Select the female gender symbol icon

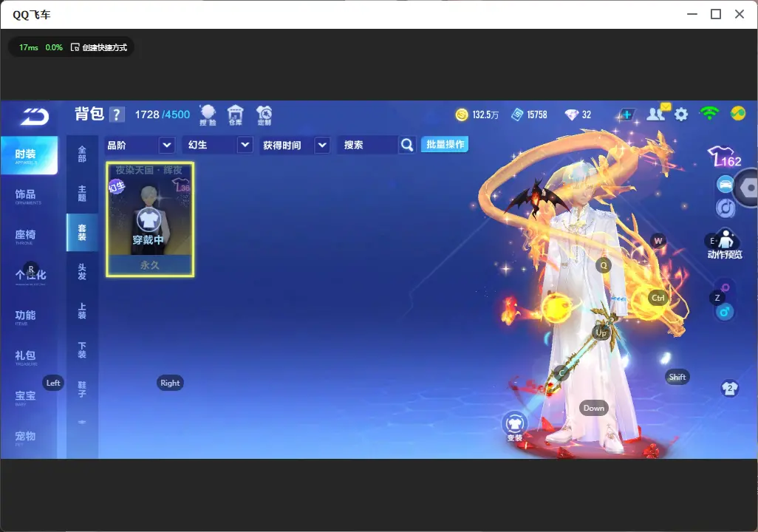725,287
